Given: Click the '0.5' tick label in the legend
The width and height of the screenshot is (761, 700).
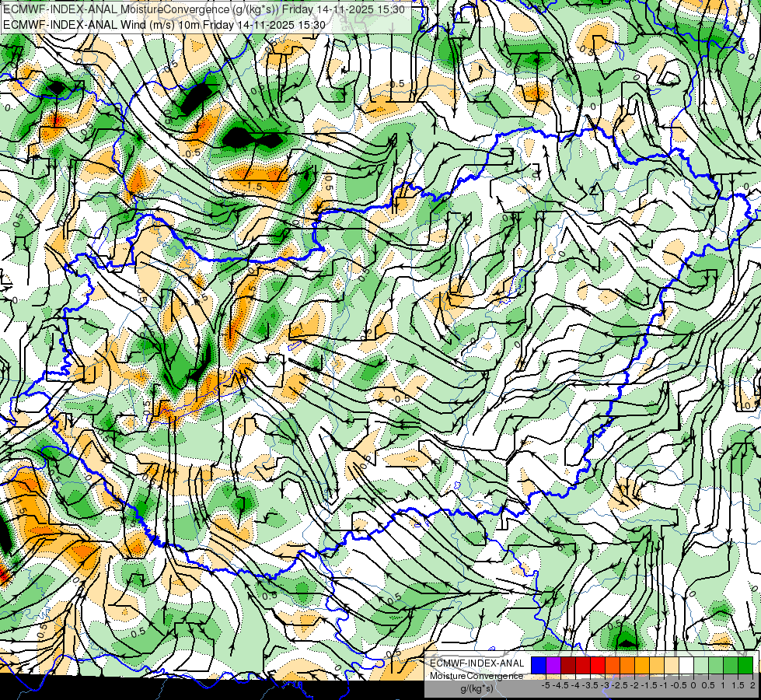Looking at the screenshot, I should coord(708,685).
